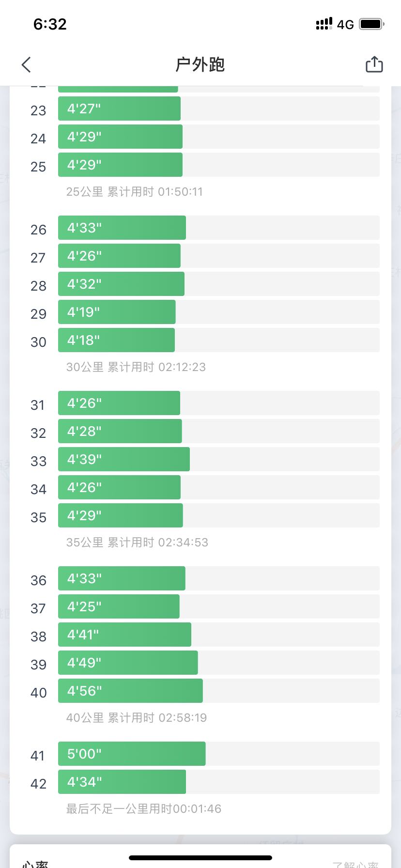Tap the share icon

(x=374, y=64)
